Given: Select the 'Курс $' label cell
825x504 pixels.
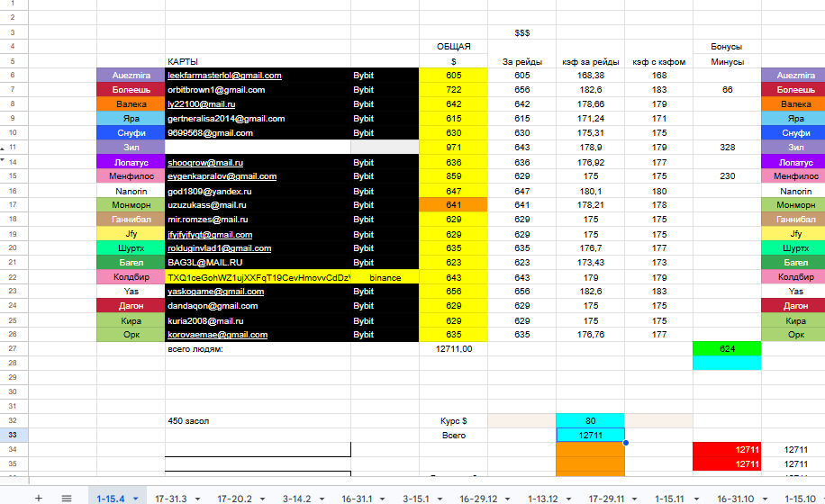Looking at the screenshot, I should (454, 421).
